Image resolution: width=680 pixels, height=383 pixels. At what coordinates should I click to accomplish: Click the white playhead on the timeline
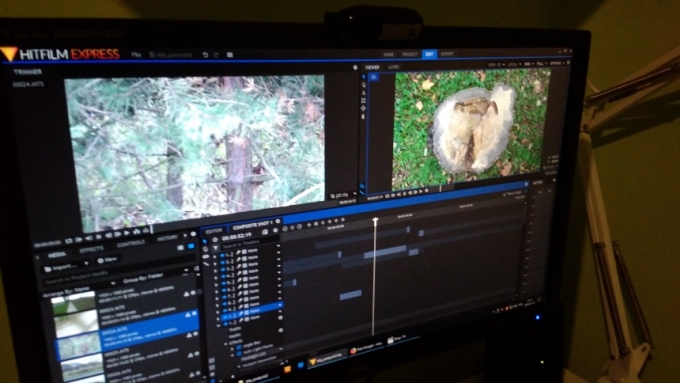pos(375,221)
